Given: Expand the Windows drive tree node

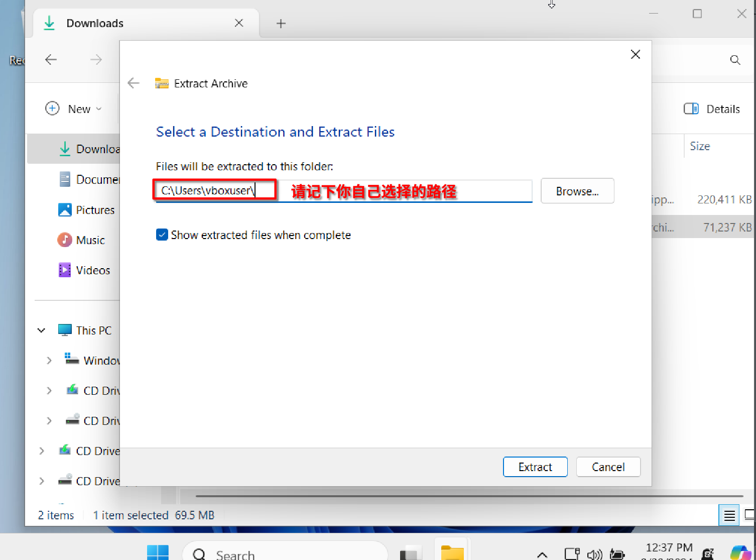Looking at the screenshot, I should pos(49,361).
